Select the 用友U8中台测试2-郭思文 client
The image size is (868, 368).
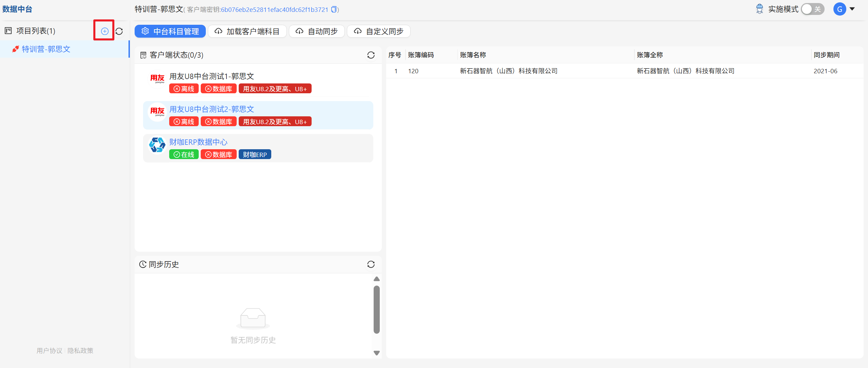[x=258, y=115]
